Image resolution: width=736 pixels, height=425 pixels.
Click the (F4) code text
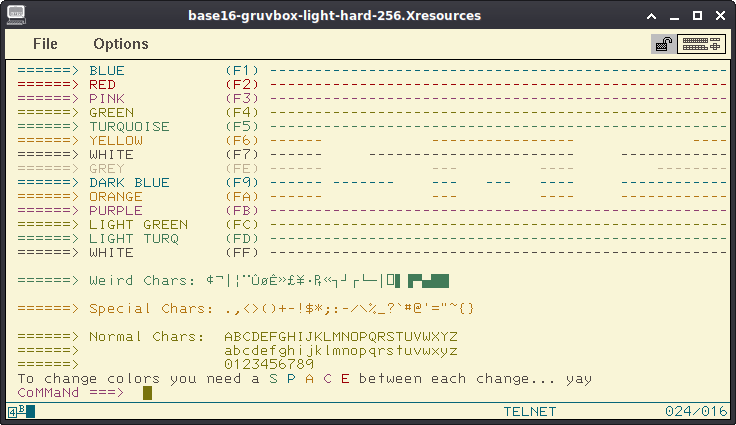[242, 113]
